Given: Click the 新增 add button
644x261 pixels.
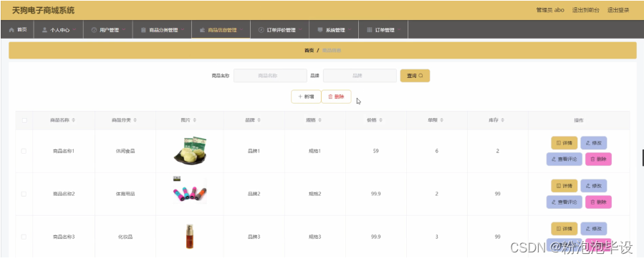Looking at the screenshot, I should tap(306, 97).
